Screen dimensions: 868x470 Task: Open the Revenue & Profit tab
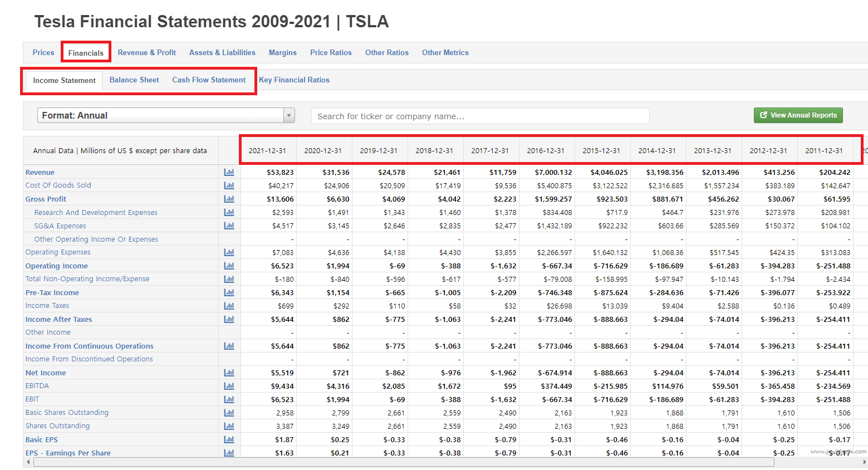(x=147, y=52)
